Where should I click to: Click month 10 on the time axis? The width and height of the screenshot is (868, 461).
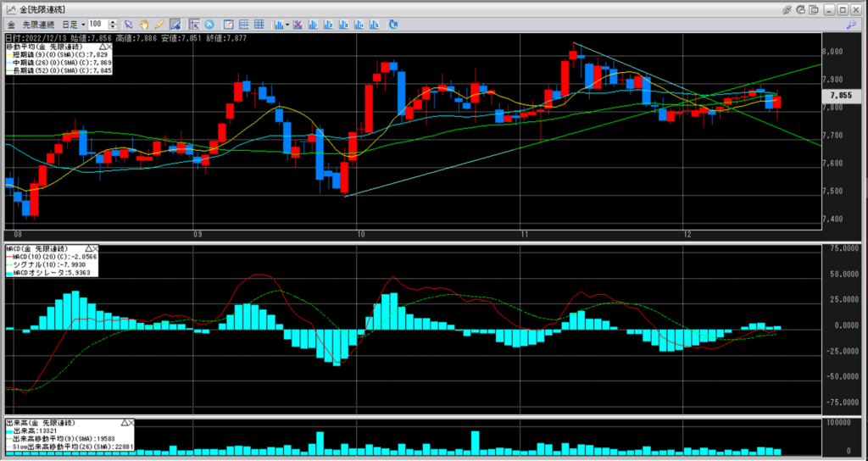click(361, 235)
